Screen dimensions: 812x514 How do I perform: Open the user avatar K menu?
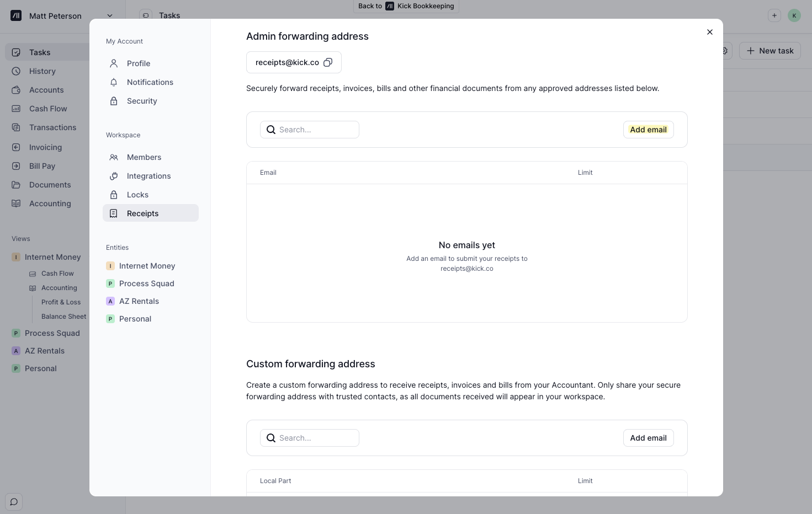click(794, 15)
